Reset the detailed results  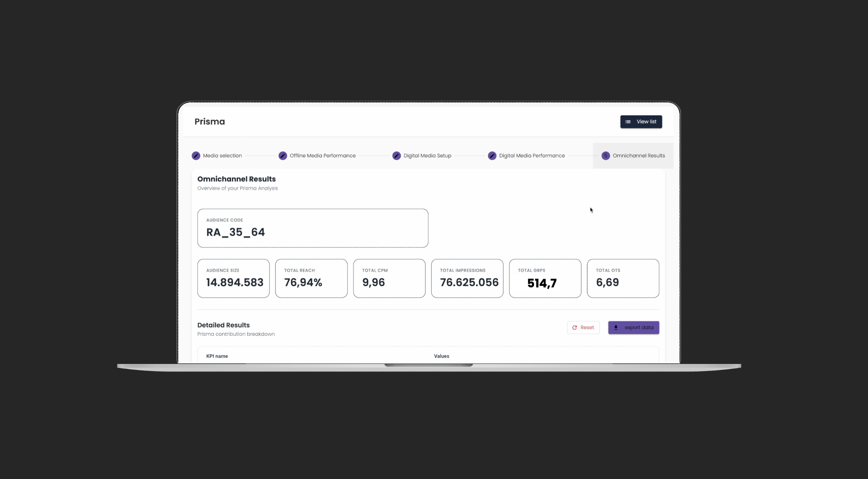coord(583,328)
